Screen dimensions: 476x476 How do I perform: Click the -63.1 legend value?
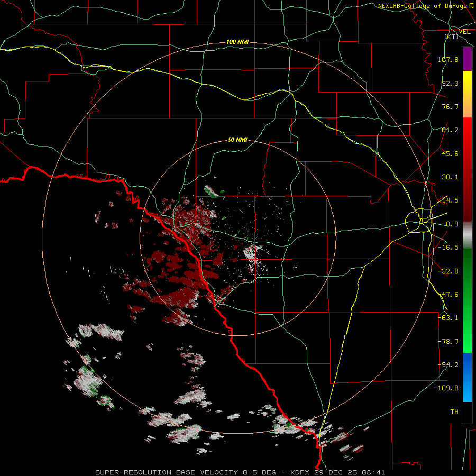tap(448, 318)
